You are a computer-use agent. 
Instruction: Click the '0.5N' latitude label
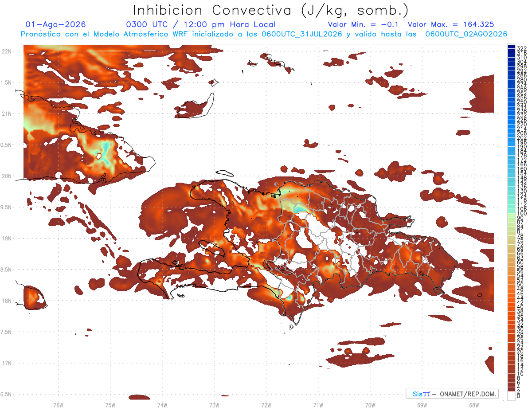[x=6, y=145]
